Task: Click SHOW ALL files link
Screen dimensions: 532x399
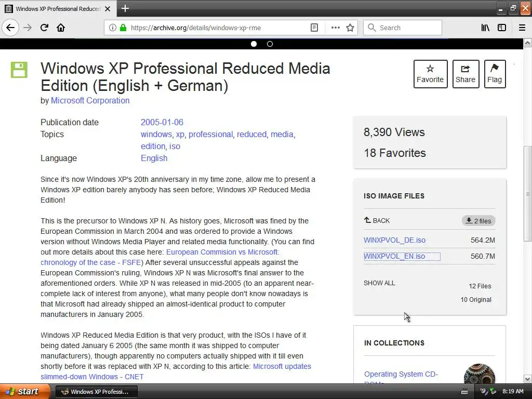Action: pyautogui.click(x=379, y=283)
